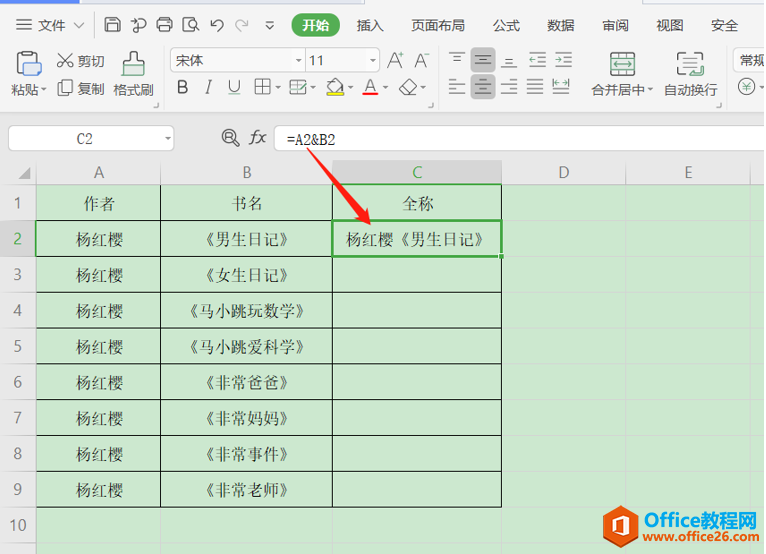Open the font size dropdown
The width and height of the screenshot is (766, 554).
pos(373,61)
